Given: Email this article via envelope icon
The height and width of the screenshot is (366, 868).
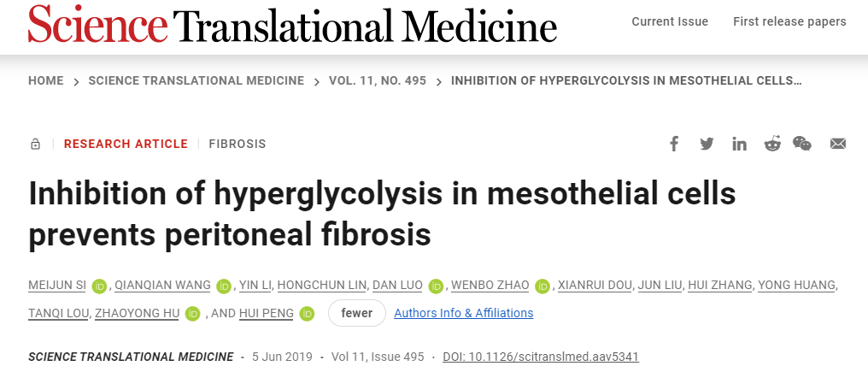Looking at the screenshot, I should [x=838, y=144].
